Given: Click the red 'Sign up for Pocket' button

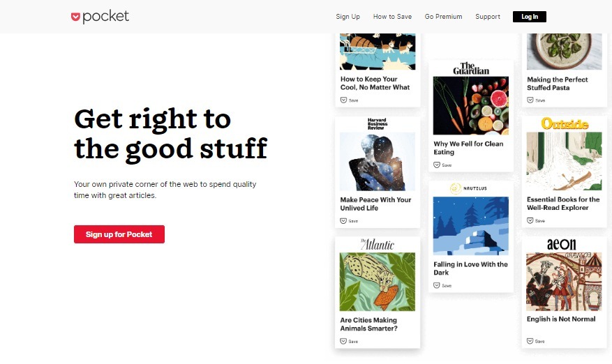Looking at the screenshot, I should click(119, 234).
